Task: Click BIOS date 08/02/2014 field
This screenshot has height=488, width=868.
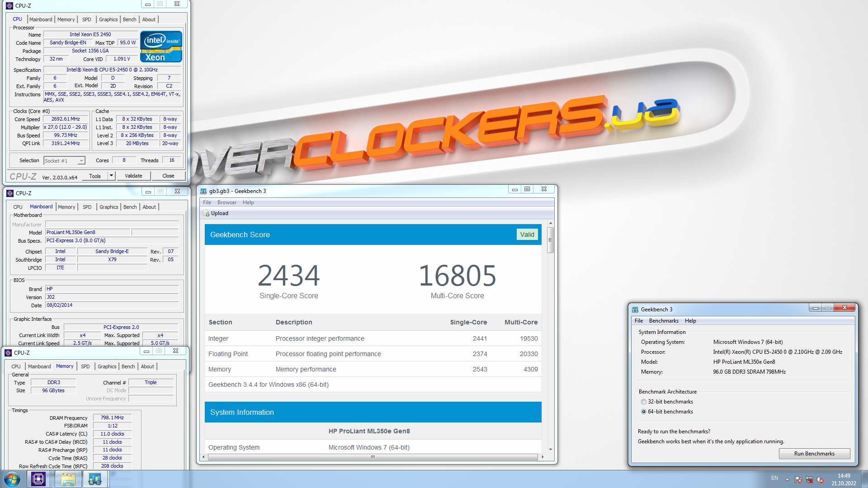Action: (112, 305)
